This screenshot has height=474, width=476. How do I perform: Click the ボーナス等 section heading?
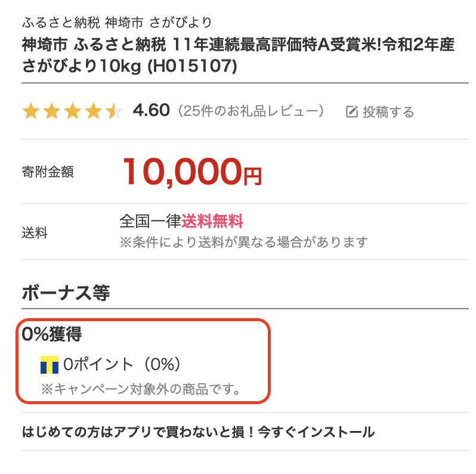click(66, 293)
